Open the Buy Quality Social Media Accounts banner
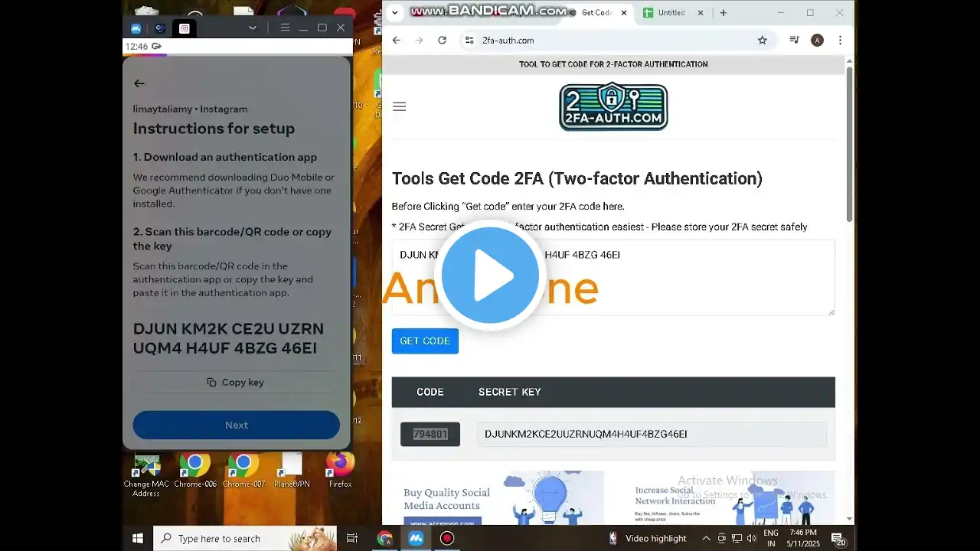 (497, 497)
